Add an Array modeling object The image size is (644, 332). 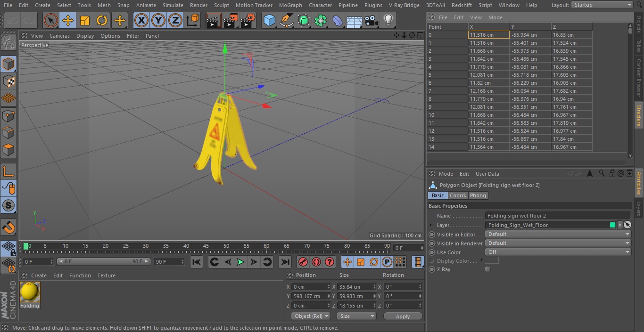pos(321,20)
